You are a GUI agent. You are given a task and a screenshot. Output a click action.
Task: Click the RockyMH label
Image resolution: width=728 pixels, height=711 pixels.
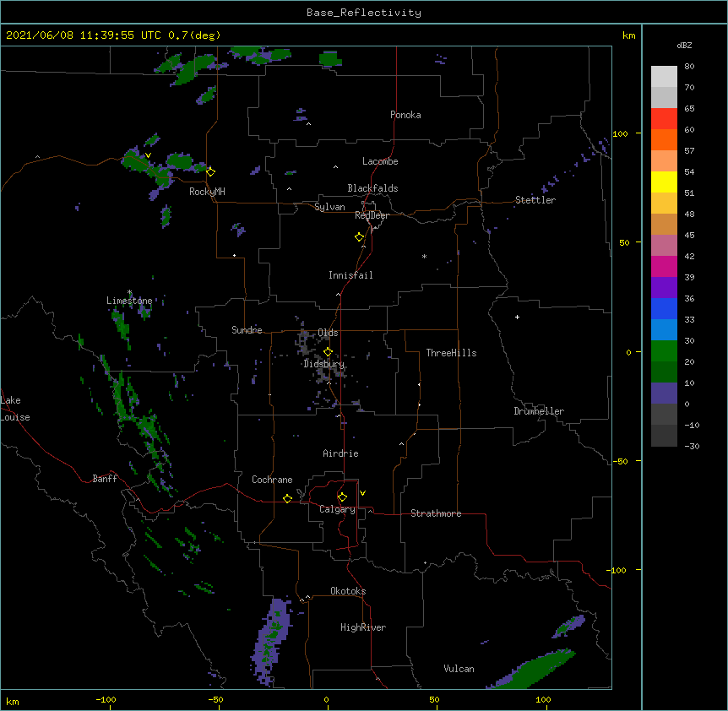coord(207,192)
